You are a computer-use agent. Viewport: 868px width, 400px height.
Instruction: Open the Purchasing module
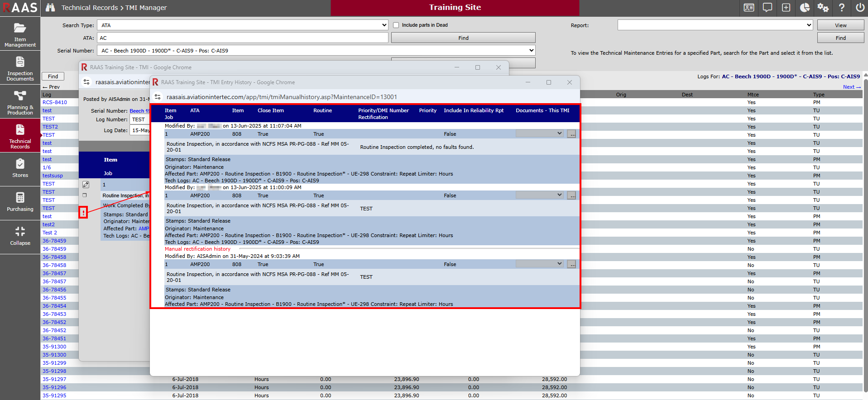tap(20, 202)
